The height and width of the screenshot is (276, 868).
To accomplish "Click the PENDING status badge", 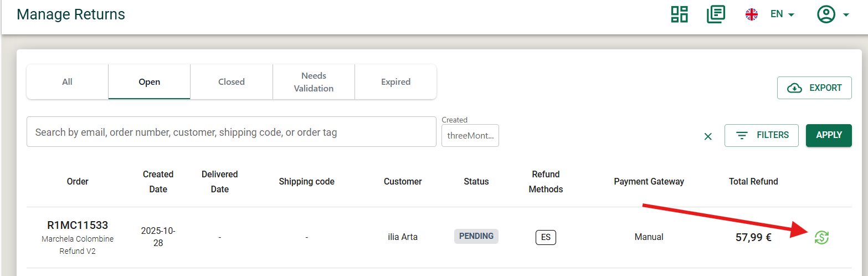I will [x=476, y=236].
